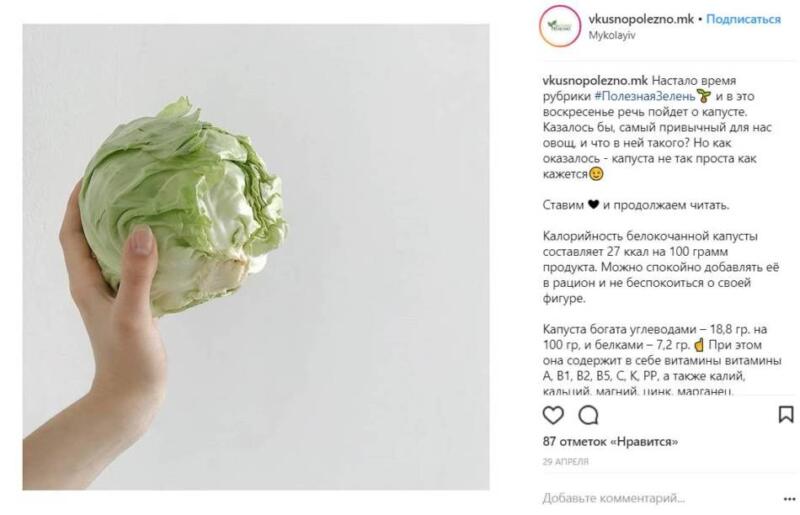Image resolution: width=800 pixels, height=515 pixels.
Task: Open vkusnopolezno.mk username in the post header
Action: [641, 19]
